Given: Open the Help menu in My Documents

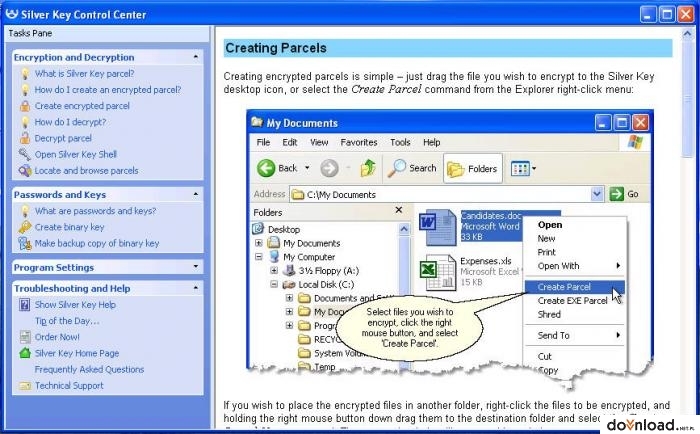Looking at the screenshot, I should [x=431, y=142].
